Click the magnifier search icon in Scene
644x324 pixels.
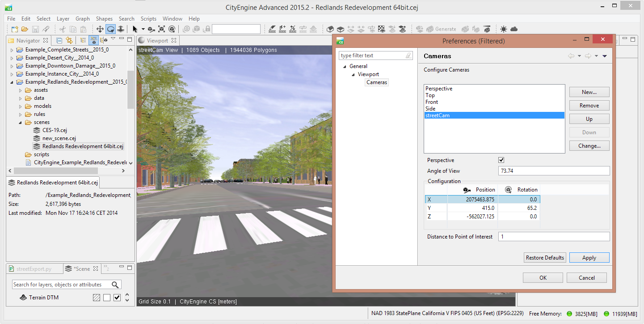115,285
